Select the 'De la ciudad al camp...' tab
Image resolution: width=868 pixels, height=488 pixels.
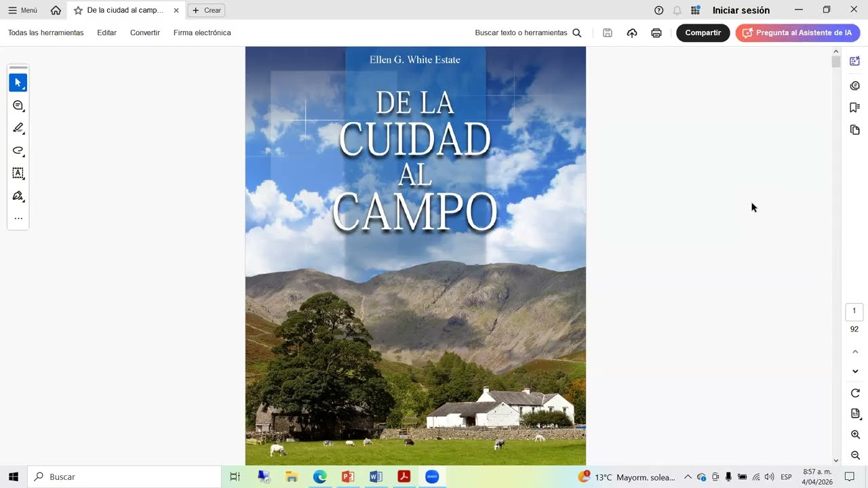125,10
